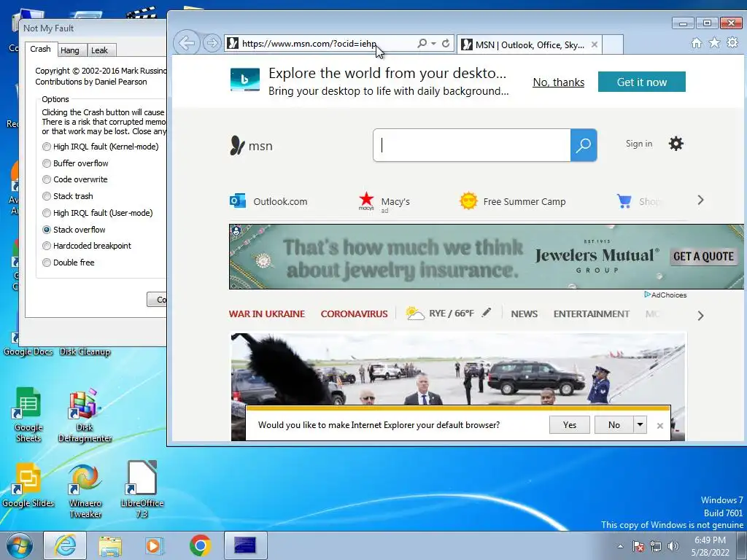Switch to the Crash tab in Not My Fault
Image resolution: width=747 pixels, height=560 pixels.
click(40, 49)
